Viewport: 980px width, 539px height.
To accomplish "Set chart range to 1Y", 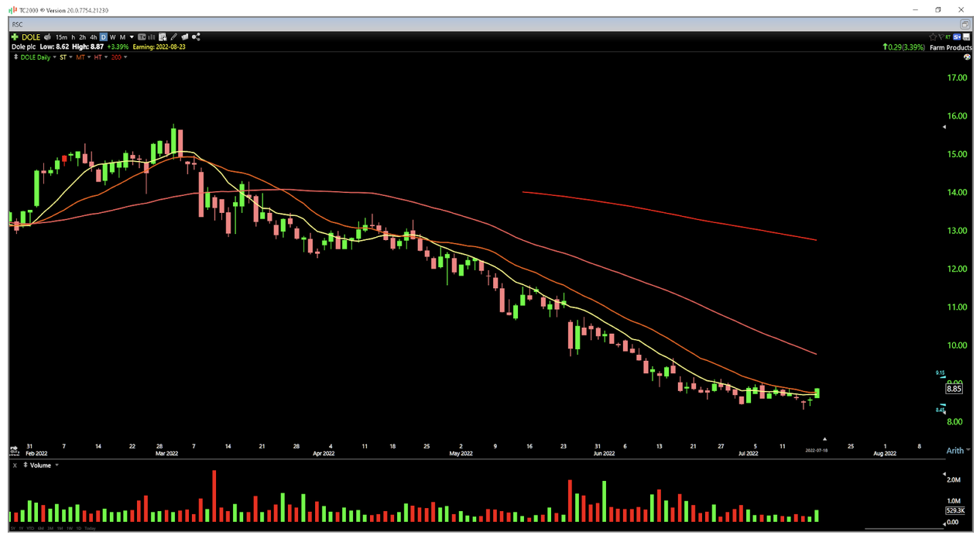I will tap(22, 528).
